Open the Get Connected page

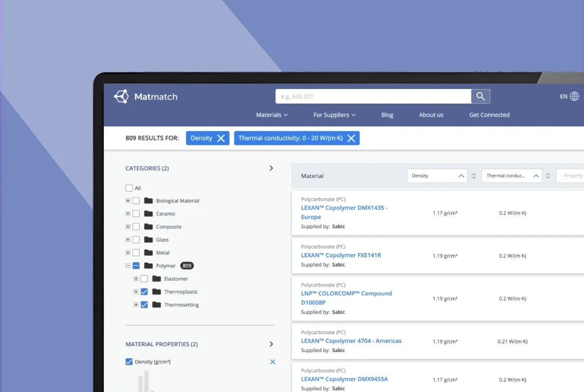tap(489, 115)
